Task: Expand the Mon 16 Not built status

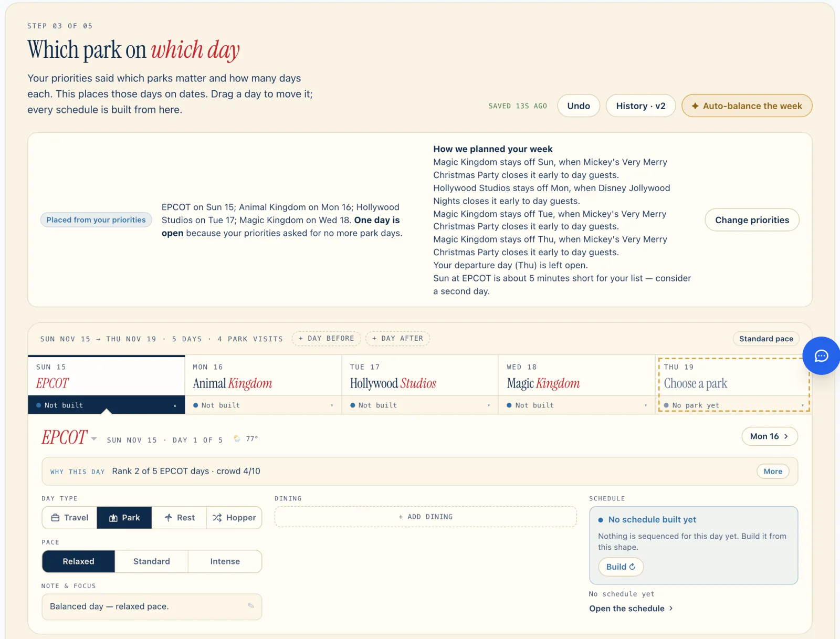Action: click(x=263, y=405)
